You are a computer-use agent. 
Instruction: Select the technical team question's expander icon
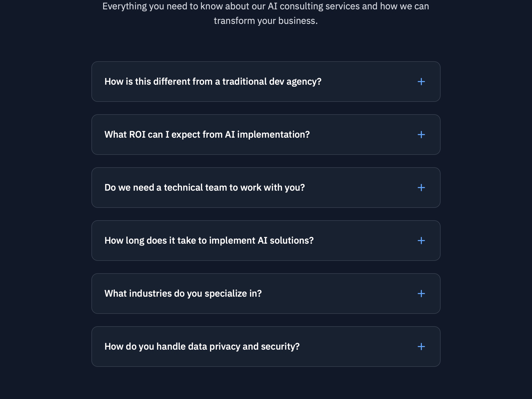421,187
